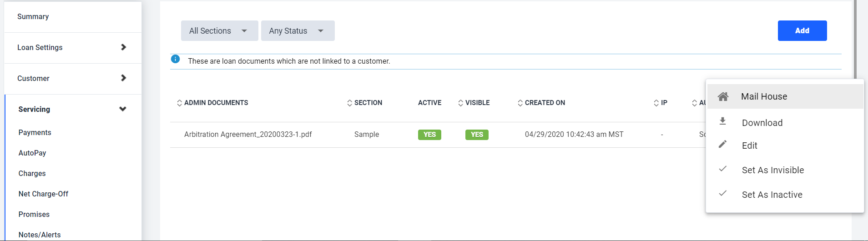
Task: Select Set As Invisible menu option
Action: tap(785, 170)
